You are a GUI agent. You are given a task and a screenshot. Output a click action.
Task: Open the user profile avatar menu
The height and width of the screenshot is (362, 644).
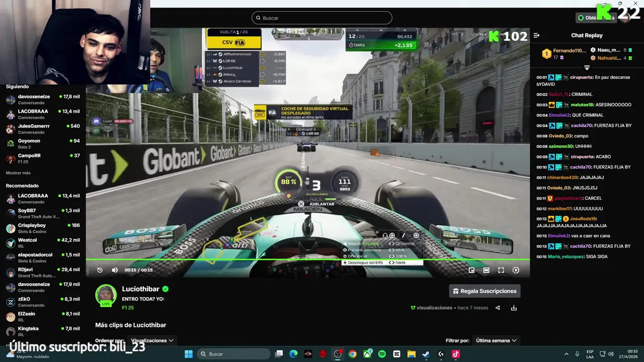pos(625,18)
